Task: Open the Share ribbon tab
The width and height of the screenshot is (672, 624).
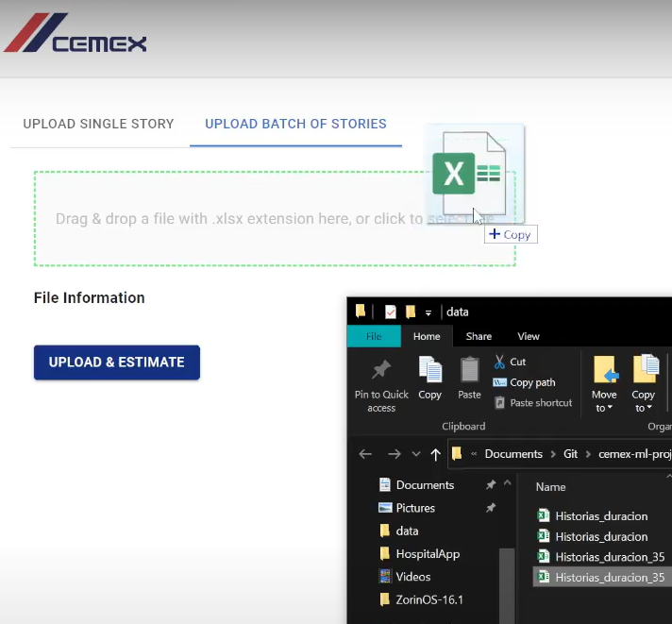Action: coord(479,336)
